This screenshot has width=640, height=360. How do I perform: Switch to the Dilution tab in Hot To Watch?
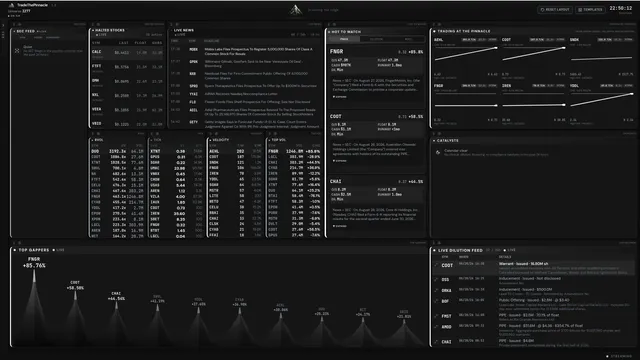tap(376, 39)
